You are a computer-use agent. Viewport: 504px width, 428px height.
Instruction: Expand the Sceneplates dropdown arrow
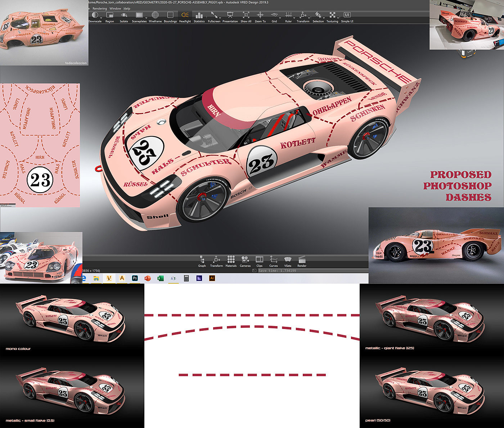pos(146,18)
